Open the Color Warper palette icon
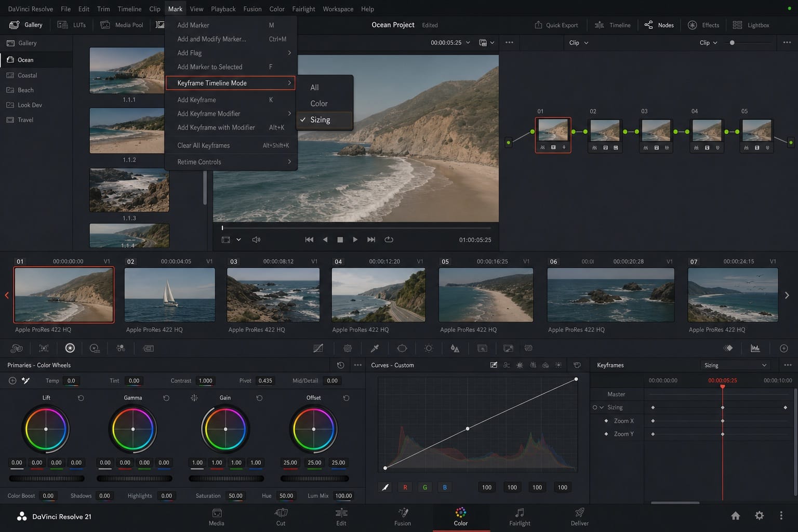798x532 pixels. tap(348, 348)
